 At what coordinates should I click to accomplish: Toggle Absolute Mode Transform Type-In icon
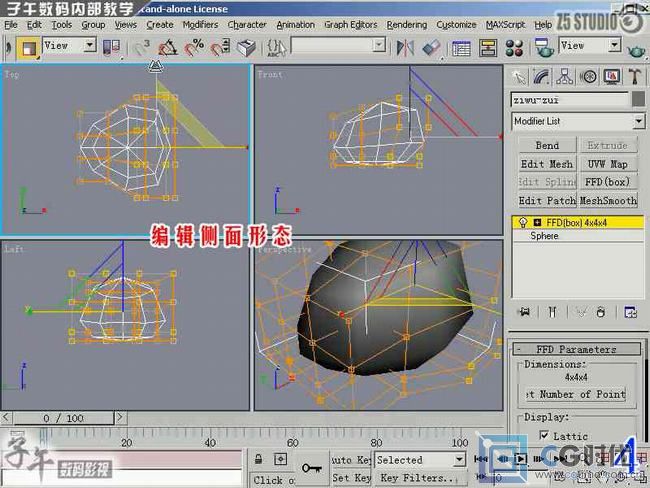point(281,459)
